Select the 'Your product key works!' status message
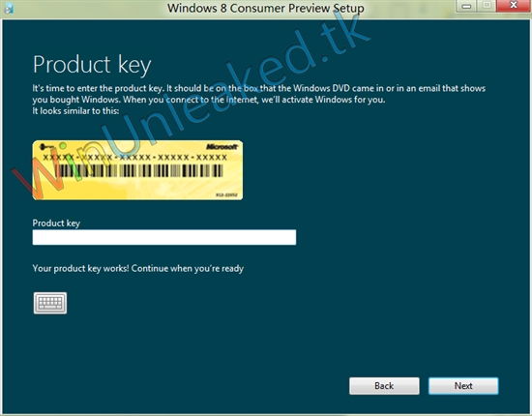Viewport: 532px width, 416px height. coord(137,268)
